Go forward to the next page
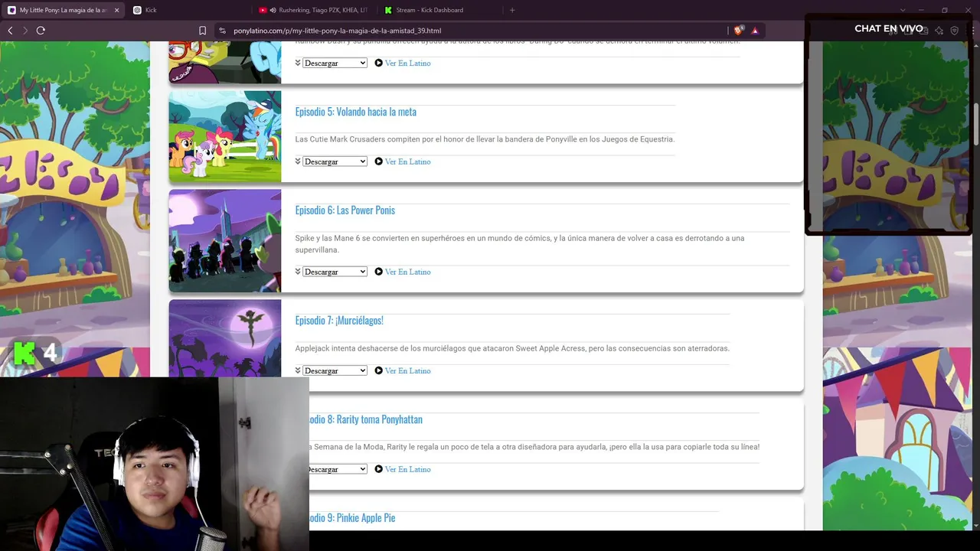Screen dimensions: 980x551 [x=25, y=31]
